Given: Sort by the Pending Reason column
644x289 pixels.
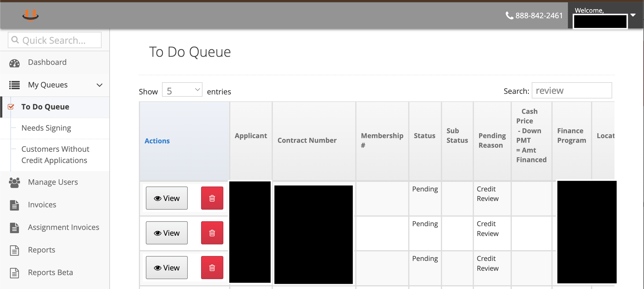Looking at the screenshot, I should [492, 140].
